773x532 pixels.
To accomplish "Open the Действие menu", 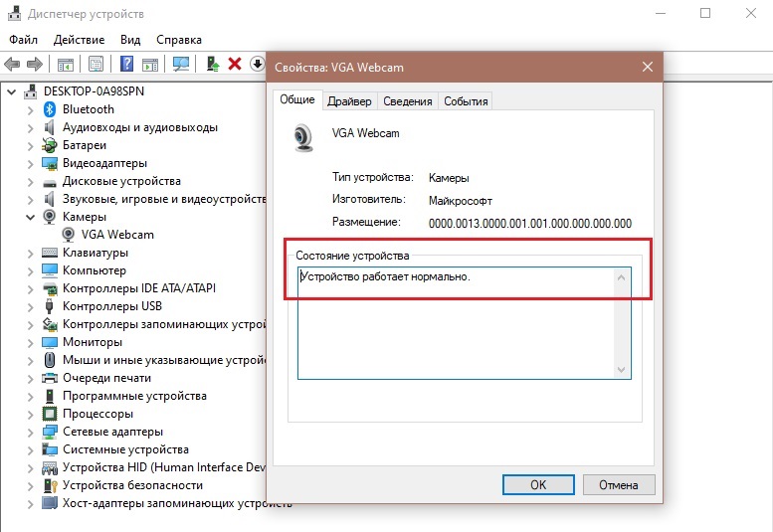I will 79,40.
